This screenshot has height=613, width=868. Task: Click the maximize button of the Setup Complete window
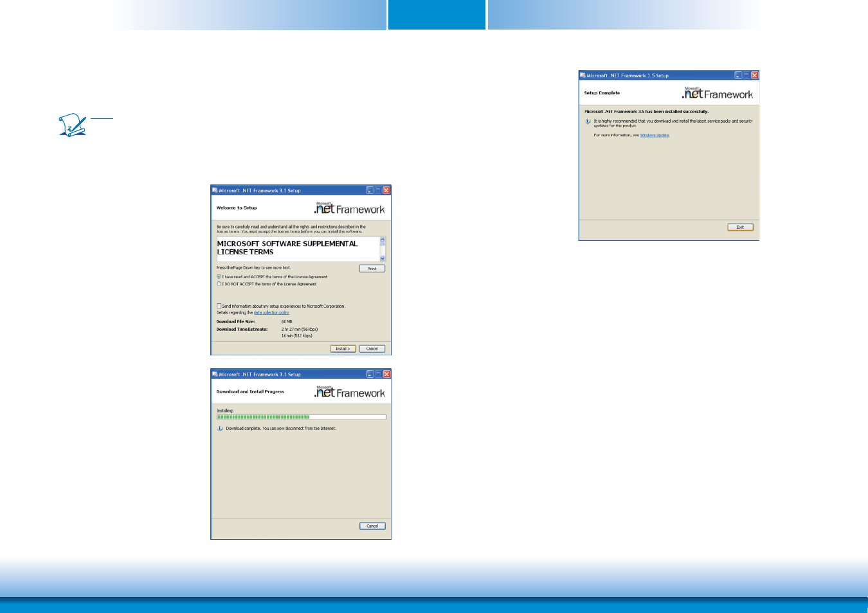click(x=746, y=75)
